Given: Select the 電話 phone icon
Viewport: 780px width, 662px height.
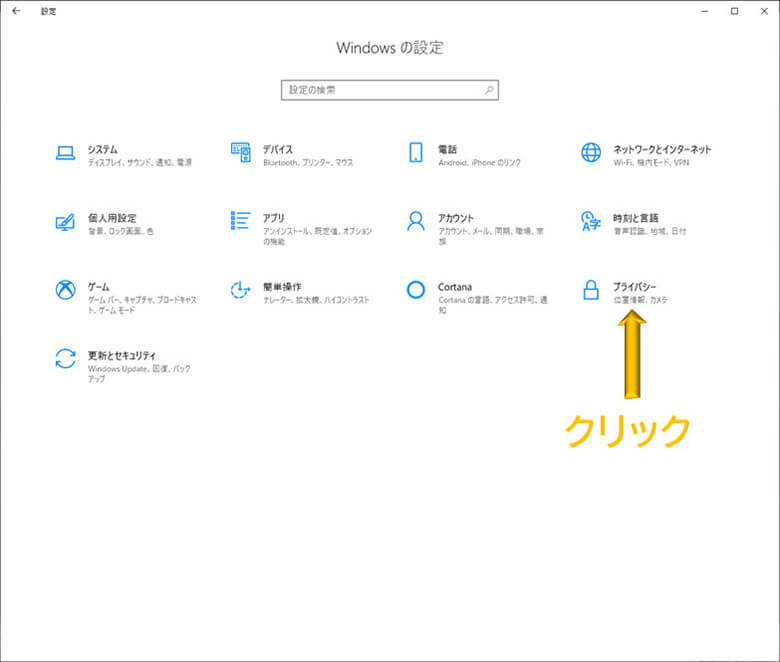Looking at the screenshot, I should click(x=416, y=152).
